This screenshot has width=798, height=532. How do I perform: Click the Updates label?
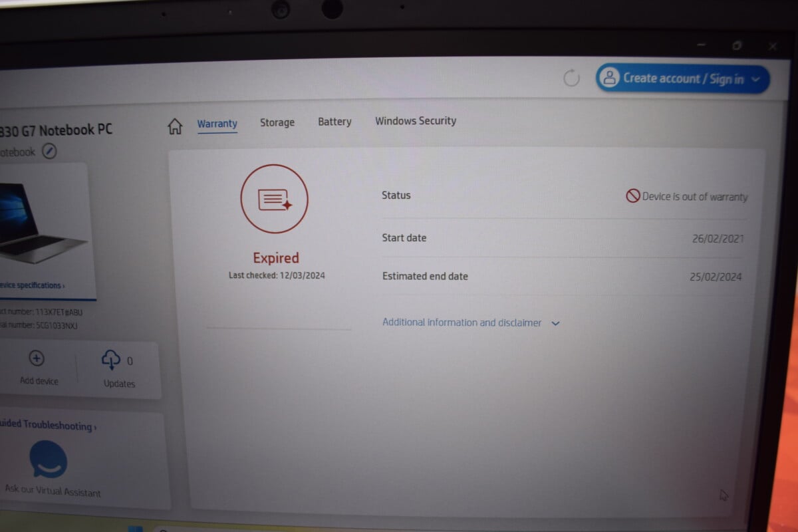119,384
